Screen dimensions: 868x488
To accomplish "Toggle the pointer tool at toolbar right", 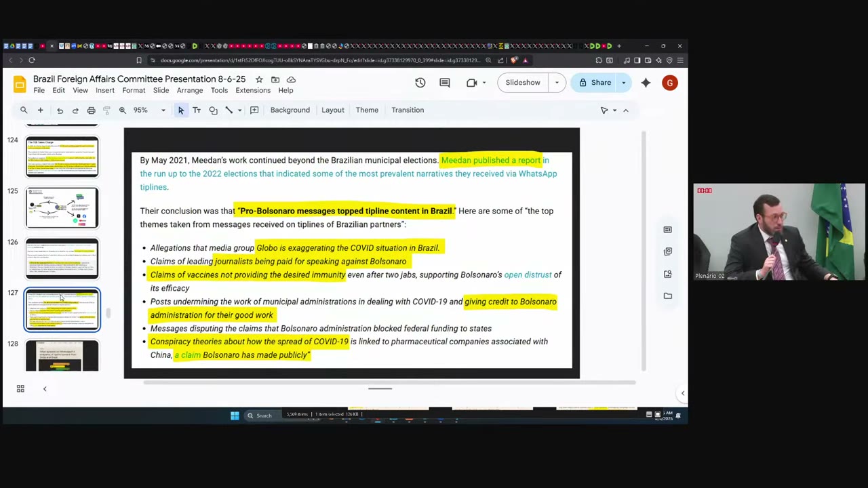I will point(604,110).
